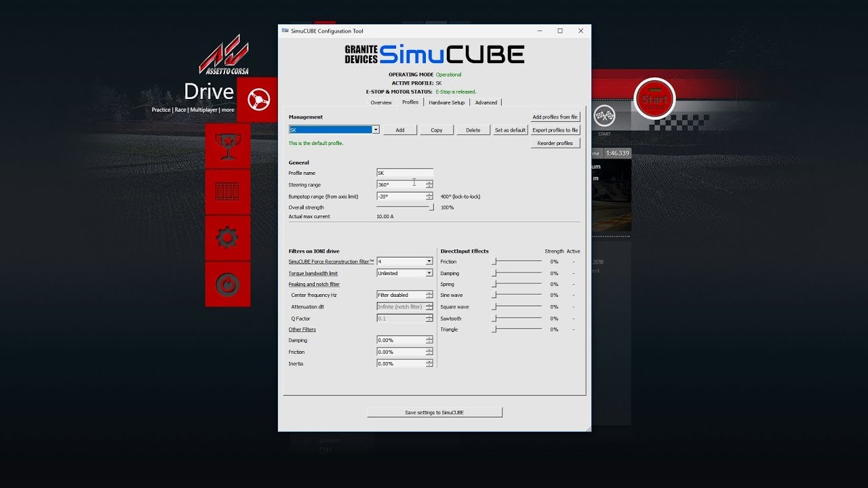
Task: Click the Sawtooth strength slider
Action: [517, 318]
